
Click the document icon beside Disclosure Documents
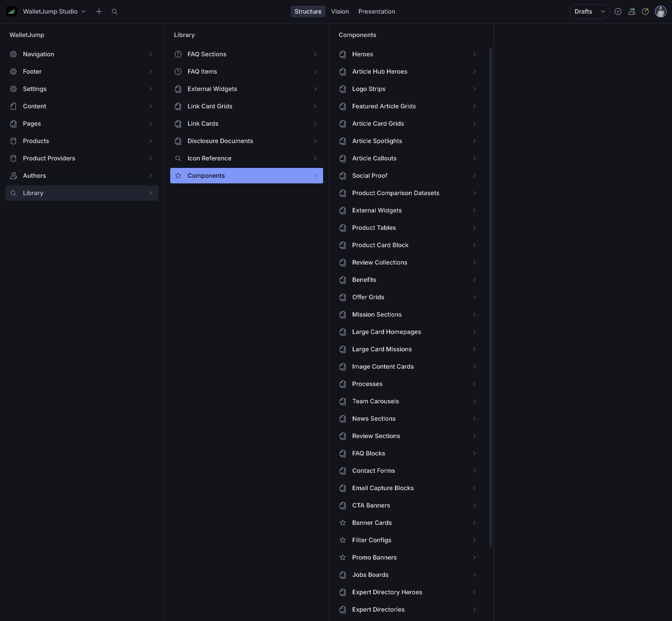tap(178, 141)
